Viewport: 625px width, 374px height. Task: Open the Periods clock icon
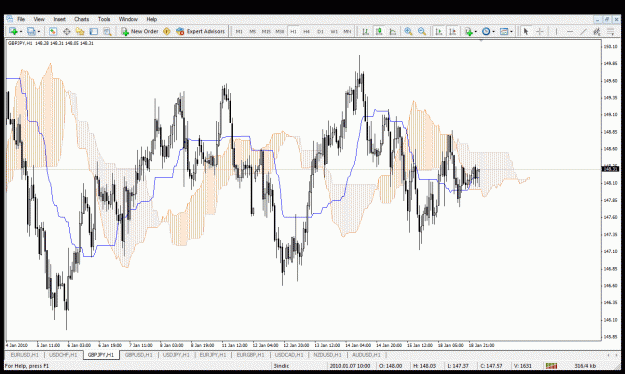486,31
